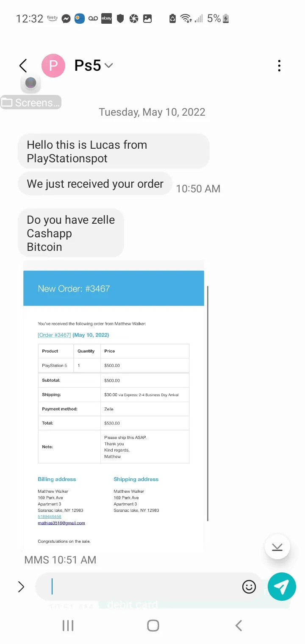Tap the floating gray assistant bubble

point(30,83)
